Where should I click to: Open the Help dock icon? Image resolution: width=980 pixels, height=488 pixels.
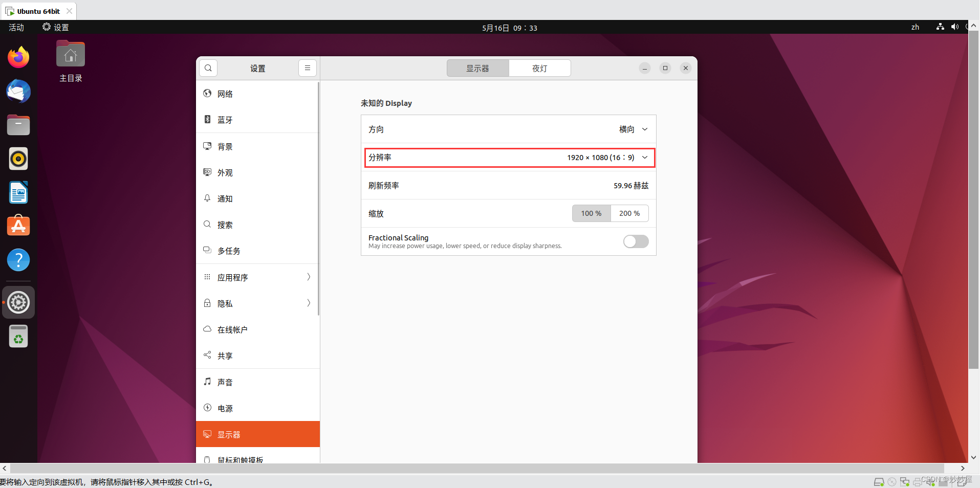tap(18, 260)
